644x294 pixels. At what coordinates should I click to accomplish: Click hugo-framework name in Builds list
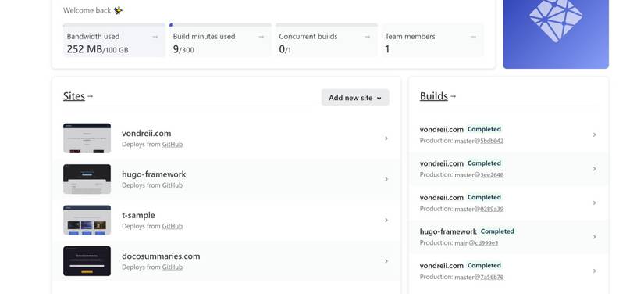[448, 231]
